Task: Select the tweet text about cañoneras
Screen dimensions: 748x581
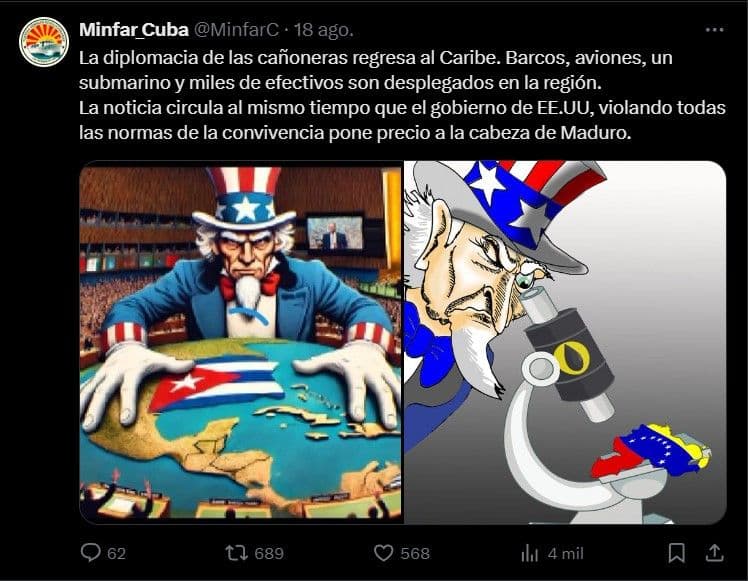Action: (402, 95)
